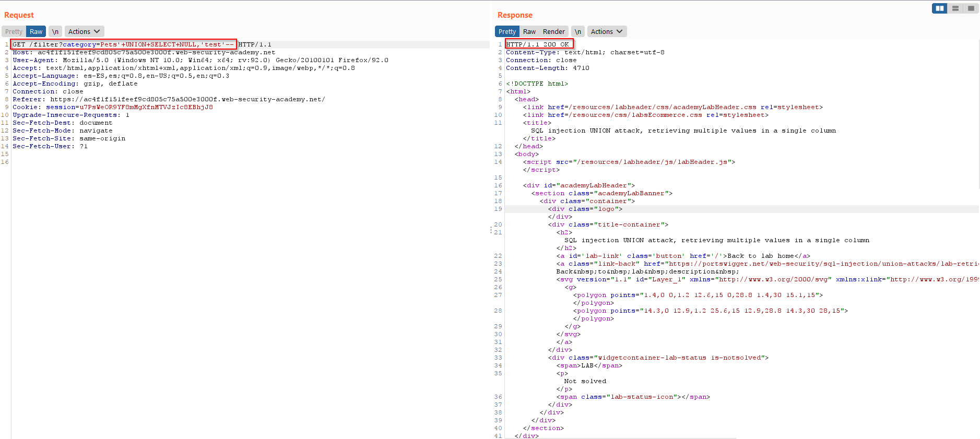Image resolution: width=980 pixels, height=439 pixels.
Task: Click the <!DOCTYPE html> line
Action: [537, 84]
